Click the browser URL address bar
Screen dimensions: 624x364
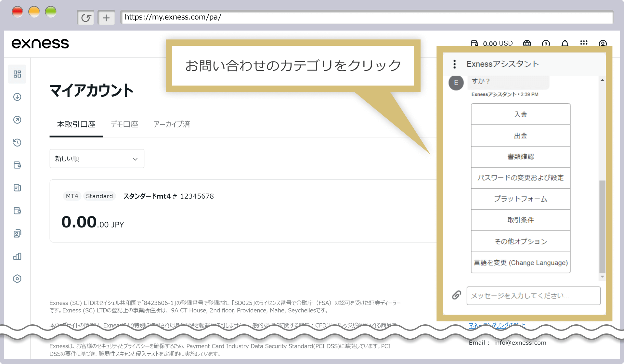pyautogui.click(x=367, y=17)
